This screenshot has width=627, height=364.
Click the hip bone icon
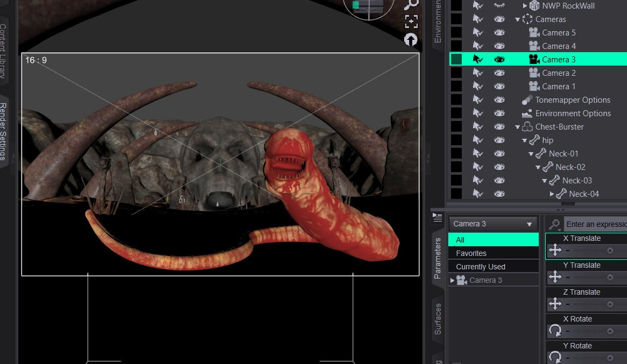pos(534,140)
